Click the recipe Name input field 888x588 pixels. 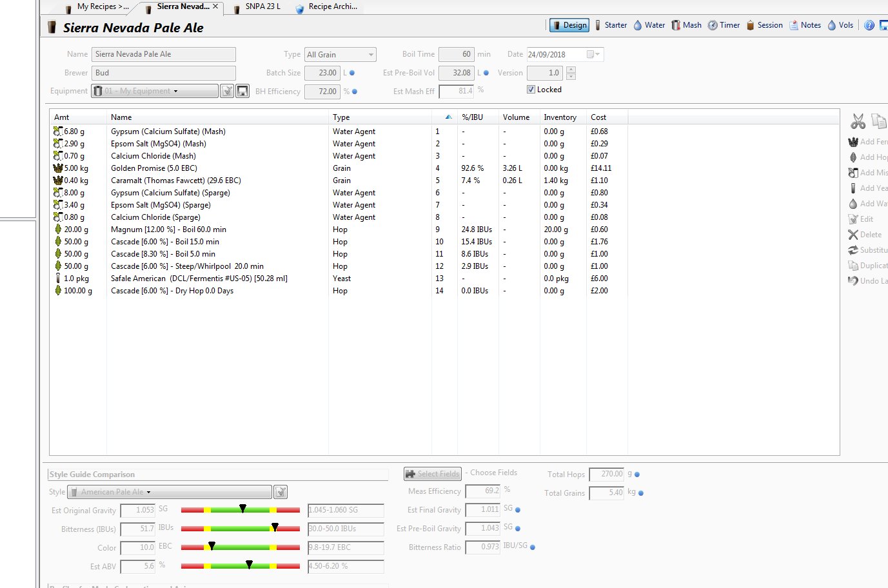point(164,55)
